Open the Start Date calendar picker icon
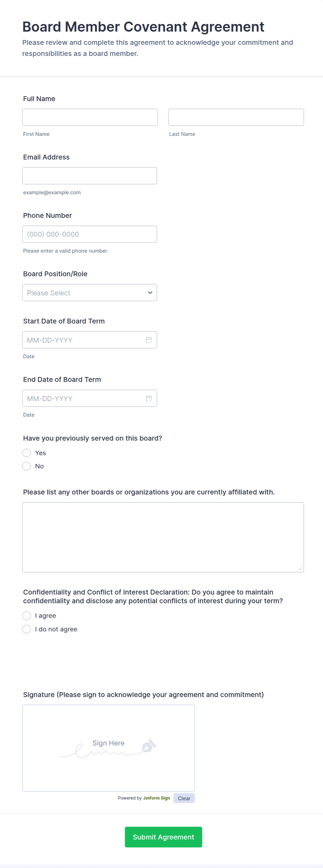The height and width of the screenshot is (868, 323). [149, 340]
